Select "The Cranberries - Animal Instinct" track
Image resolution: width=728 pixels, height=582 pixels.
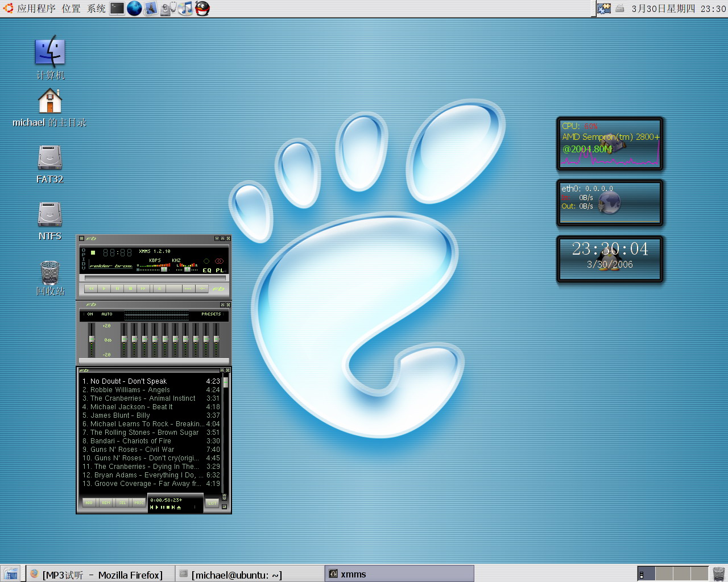click(x=151, y=398)
